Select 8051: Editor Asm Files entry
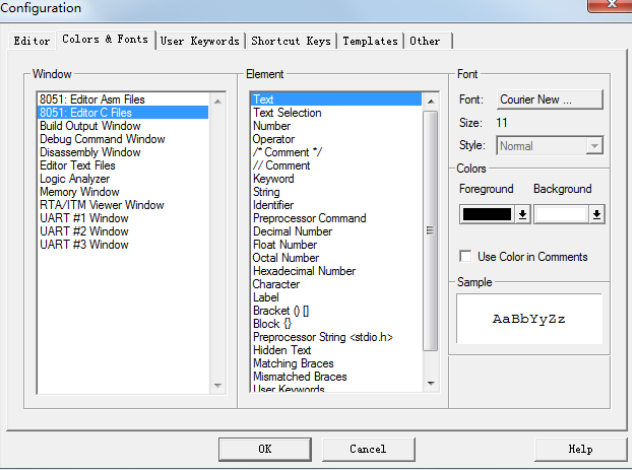 tap(92, 100)
